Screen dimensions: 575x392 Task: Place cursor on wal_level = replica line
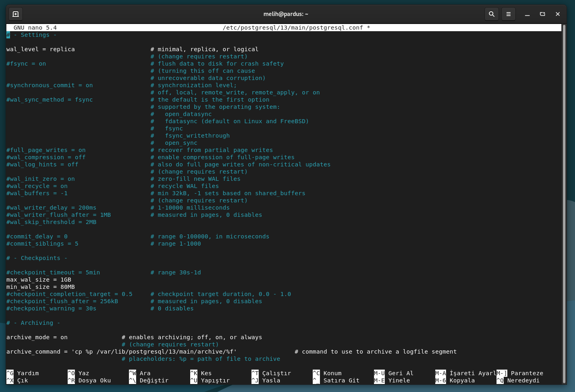click(40, 49)
